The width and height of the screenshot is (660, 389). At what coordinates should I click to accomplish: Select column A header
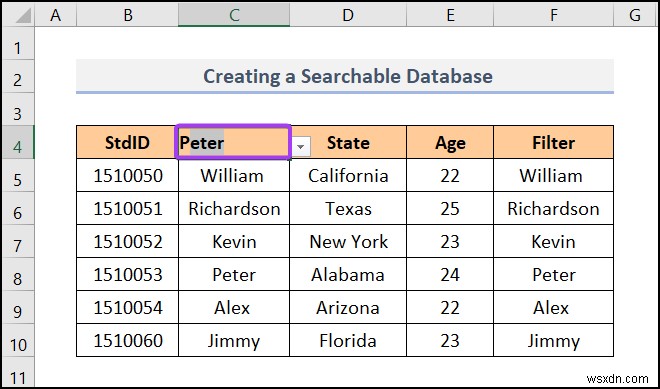pyautogui.click(x=55, y=16)
